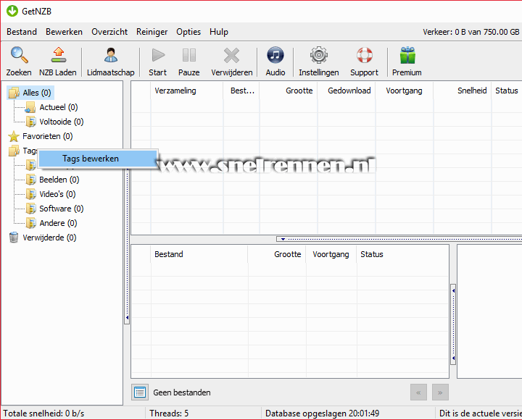522x420 pixels.
Task: Click the Start play icon
Action: 158,55
